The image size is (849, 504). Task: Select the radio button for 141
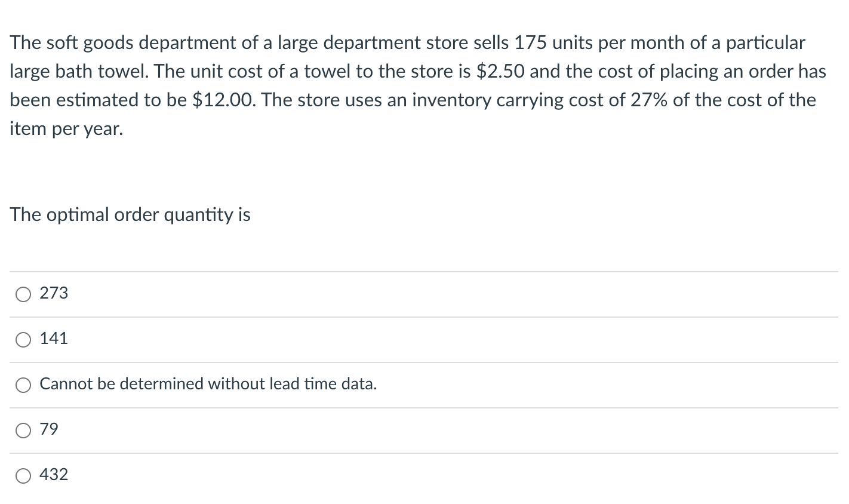(23, 339)
